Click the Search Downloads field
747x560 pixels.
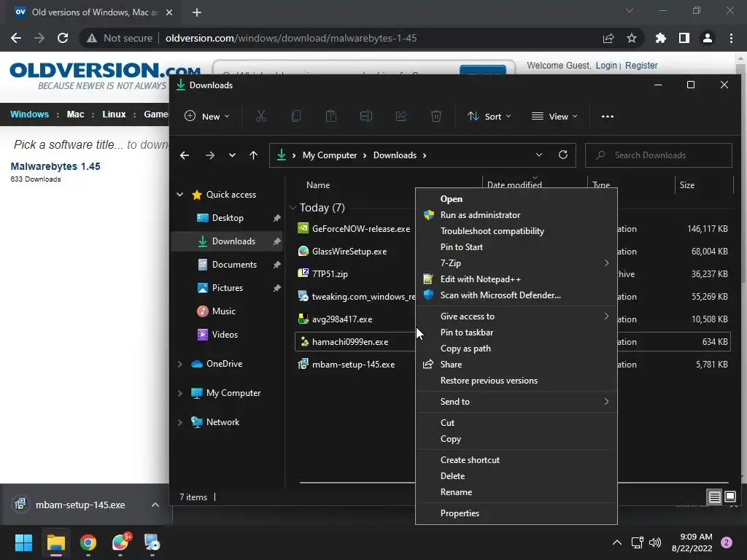[x=659, y=155]
